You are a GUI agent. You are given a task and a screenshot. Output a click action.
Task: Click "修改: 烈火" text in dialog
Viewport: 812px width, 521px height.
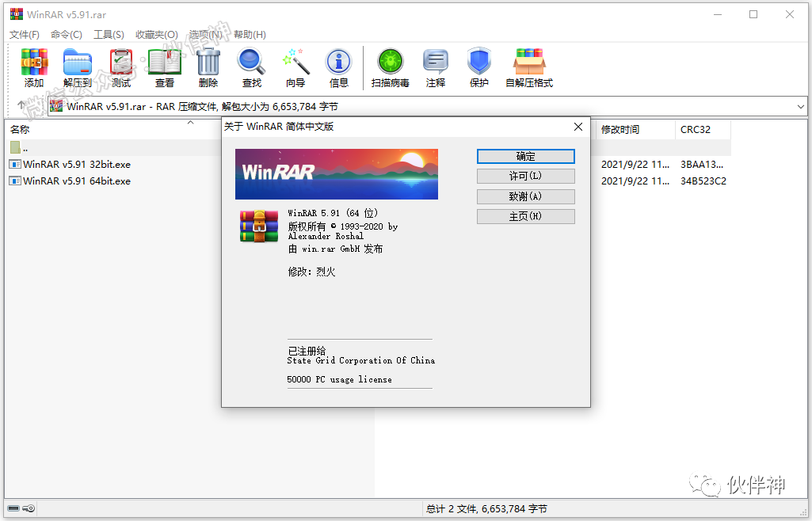pos(312,272)
